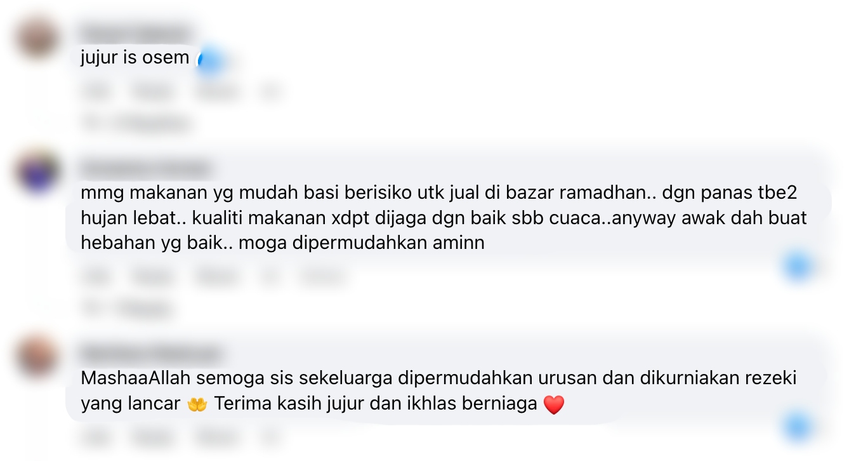
Task: Like the "jujur is osem" comment
Action: [94, 92]
